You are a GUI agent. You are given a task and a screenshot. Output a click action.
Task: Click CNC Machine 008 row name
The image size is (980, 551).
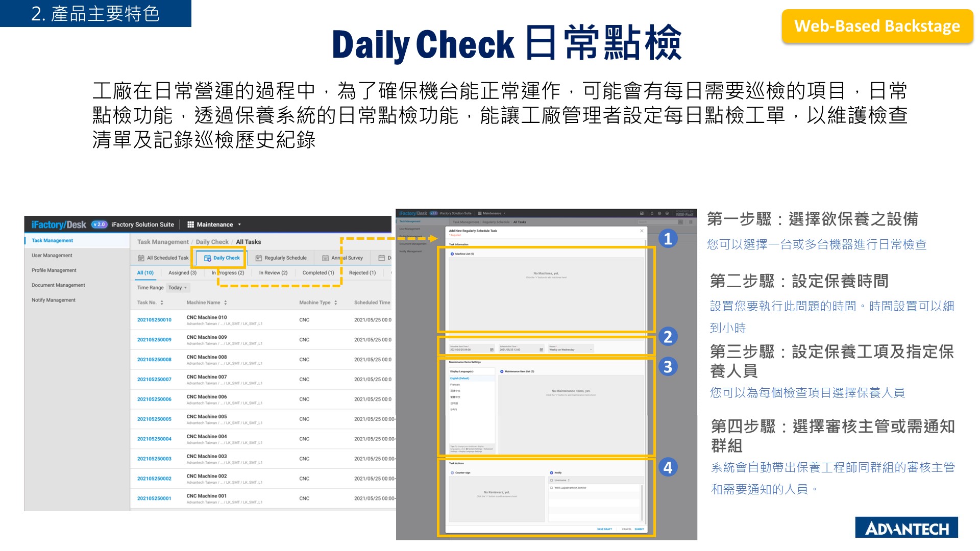[x=207, y=357]
